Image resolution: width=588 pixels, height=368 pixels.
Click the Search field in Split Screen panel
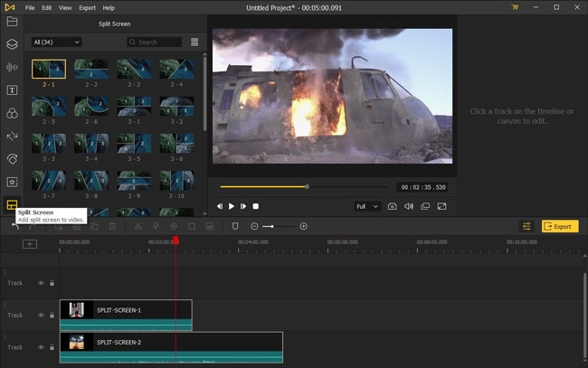pyautogui.click(x=154, y=42)
